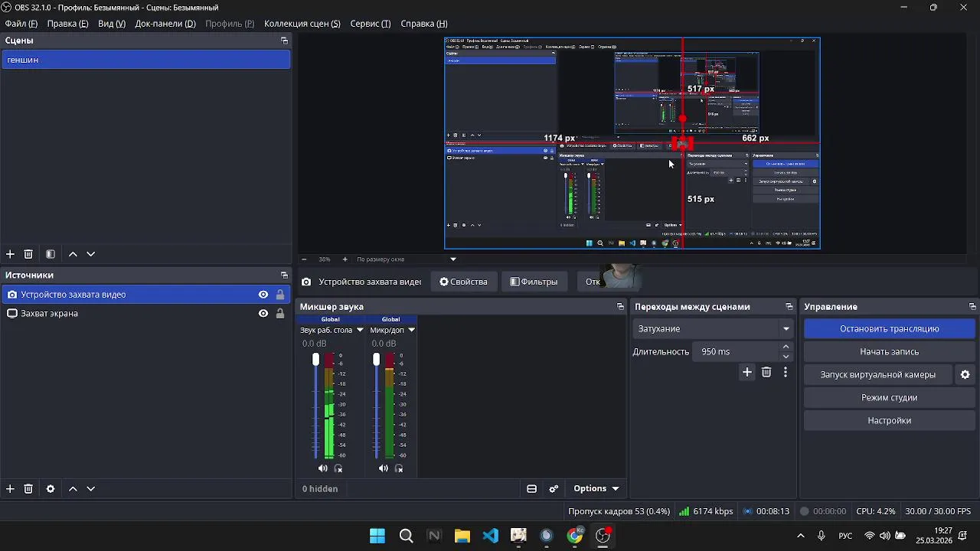
Task: Move scene up with the arrow icon
Action: click(x=73, y=254)
